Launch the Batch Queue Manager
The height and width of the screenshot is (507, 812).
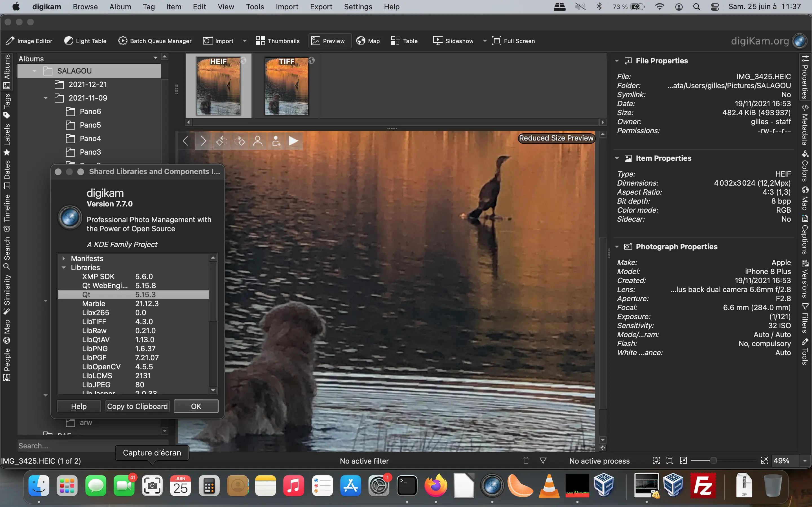pyautogui.click(x=155, y=41)
